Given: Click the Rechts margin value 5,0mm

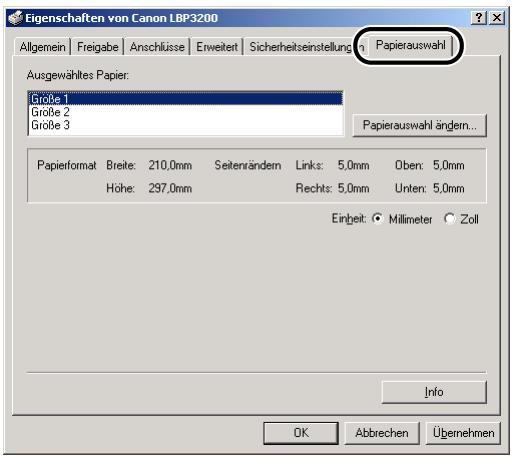Looking at the screenshot, I should (x=353, y=188).
